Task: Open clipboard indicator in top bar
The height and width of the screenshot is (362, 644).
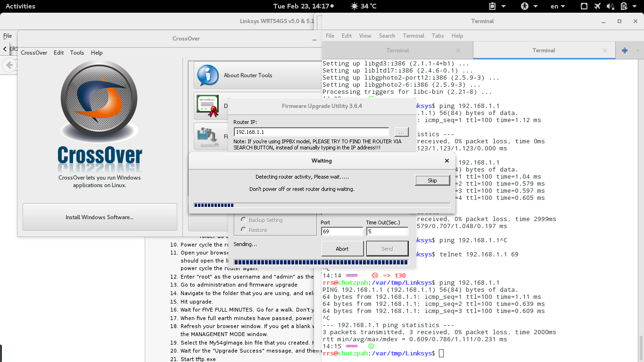Action: (492, 6)
